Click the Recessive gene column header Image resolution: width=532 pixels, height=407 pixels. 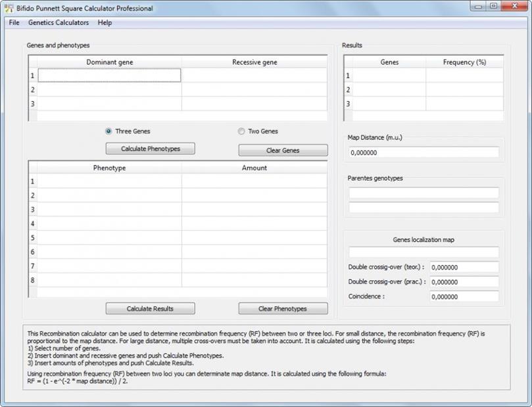[x=254, y=62]
